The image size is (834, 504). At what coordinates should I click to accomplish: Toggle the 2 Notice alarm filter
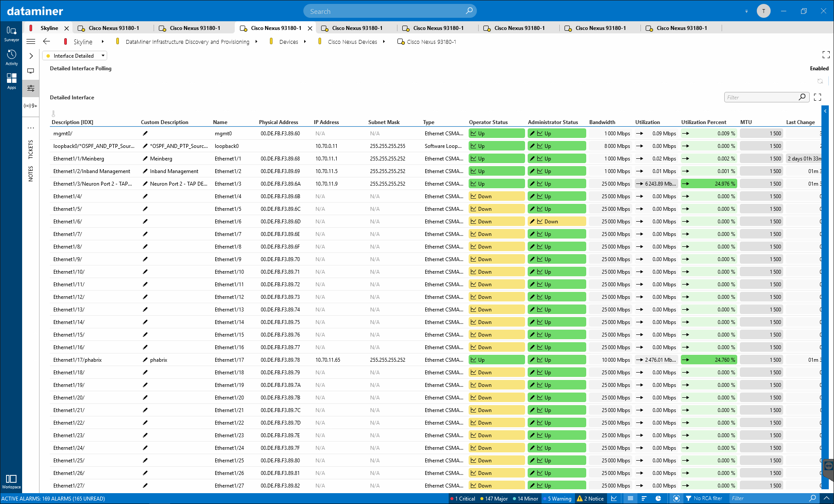click(x=590, y=498)
